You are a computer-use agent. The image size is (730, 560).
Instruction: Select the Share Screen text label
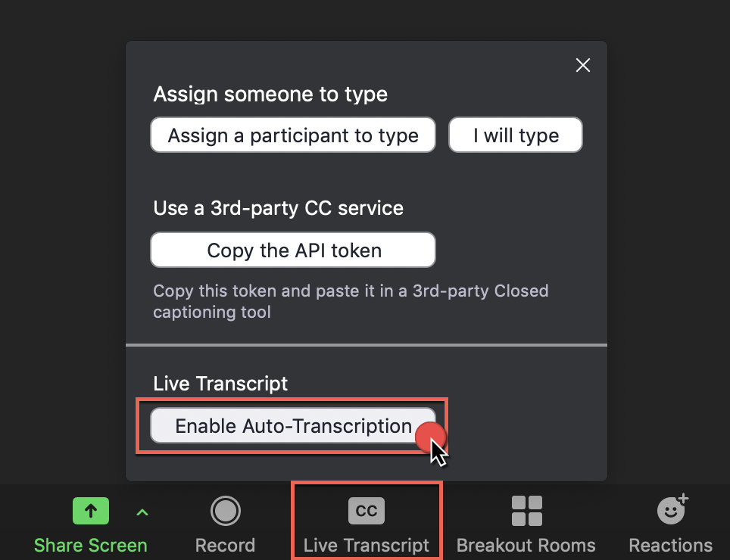point(91,546)
